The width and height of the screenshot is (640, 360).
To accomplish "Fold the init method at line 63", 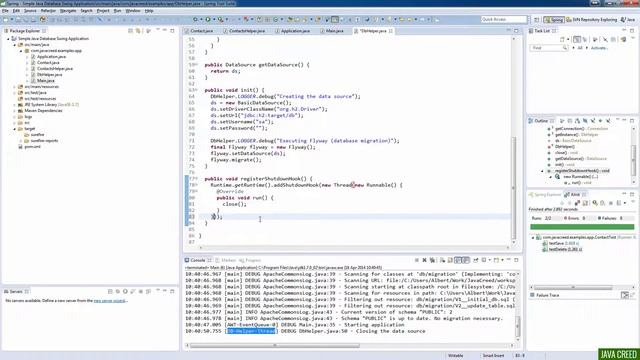I will 196,90.
